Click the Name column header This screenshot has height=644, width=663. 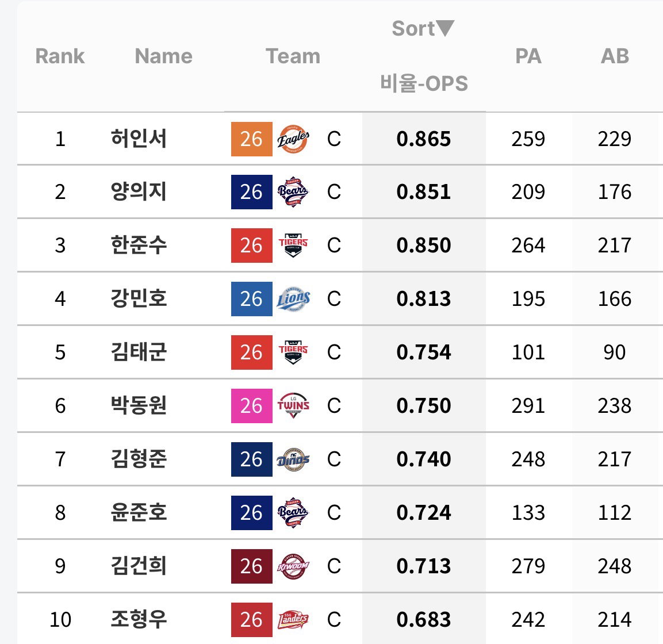click(x=164, y=56)
